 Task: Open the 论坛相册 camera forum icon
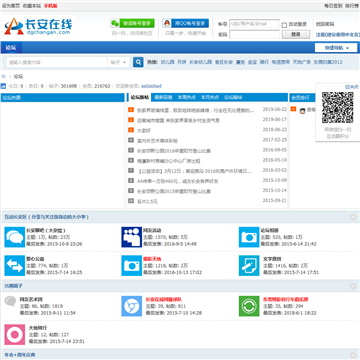click(249, 237)
